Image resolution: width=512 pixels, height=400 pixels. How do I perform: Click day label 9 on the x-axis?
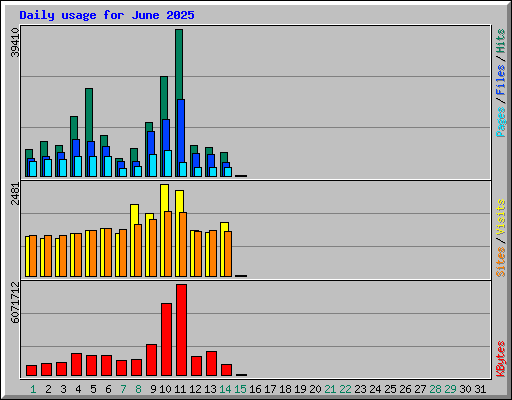pos(153,389)
